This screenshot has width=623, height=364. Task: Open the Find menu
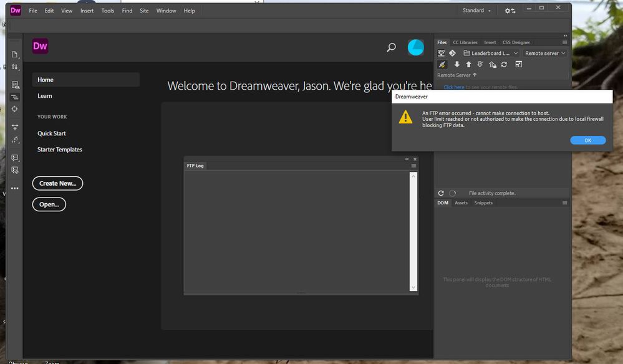[x=127, y=11]
